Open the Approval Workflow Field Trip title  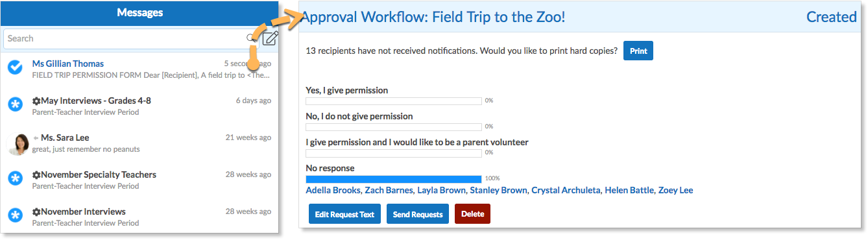(x=433, y=17)
